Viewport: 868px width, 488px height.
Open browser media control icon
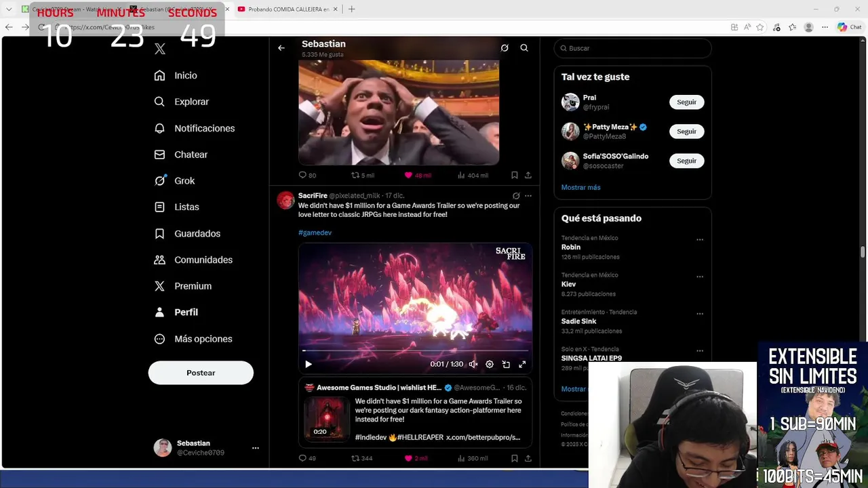[776, 27]
